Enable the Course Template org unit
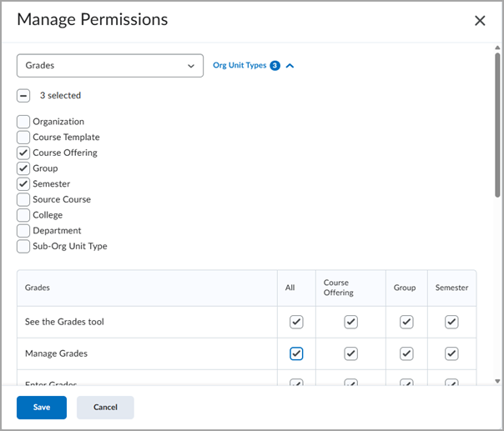The width and height of the screenshot is (504, 431). pyautogui.click(x=23, y=138)
